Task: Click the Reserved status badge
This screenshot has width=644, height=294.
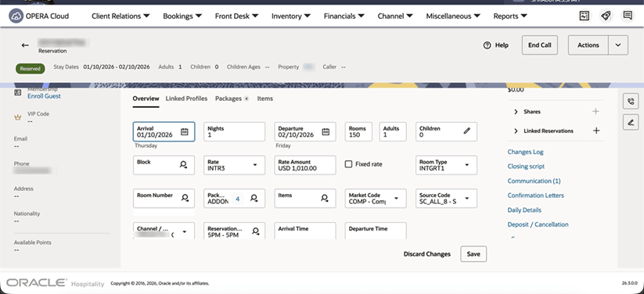Action: 31,69
